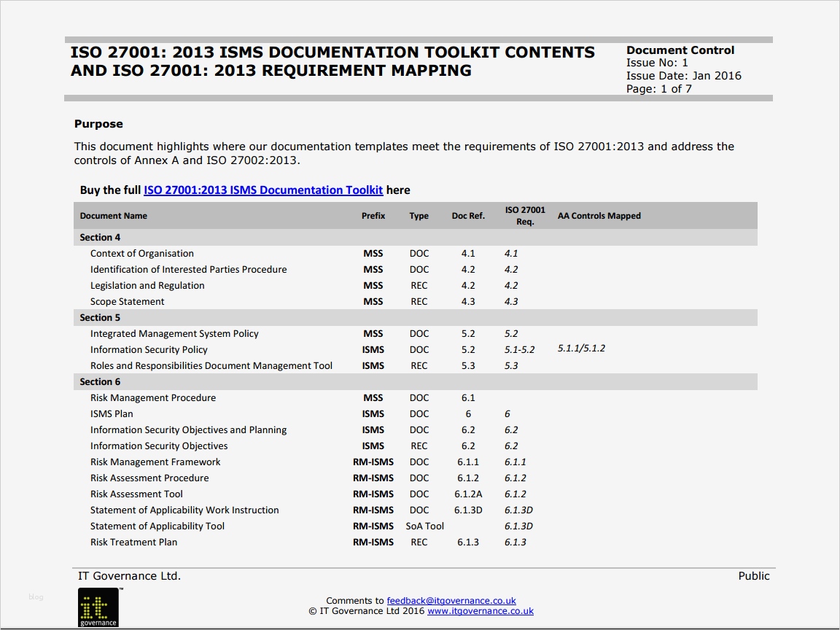
Task: Select the ISO 27001 Req. column header
Action: click(525, 215)
